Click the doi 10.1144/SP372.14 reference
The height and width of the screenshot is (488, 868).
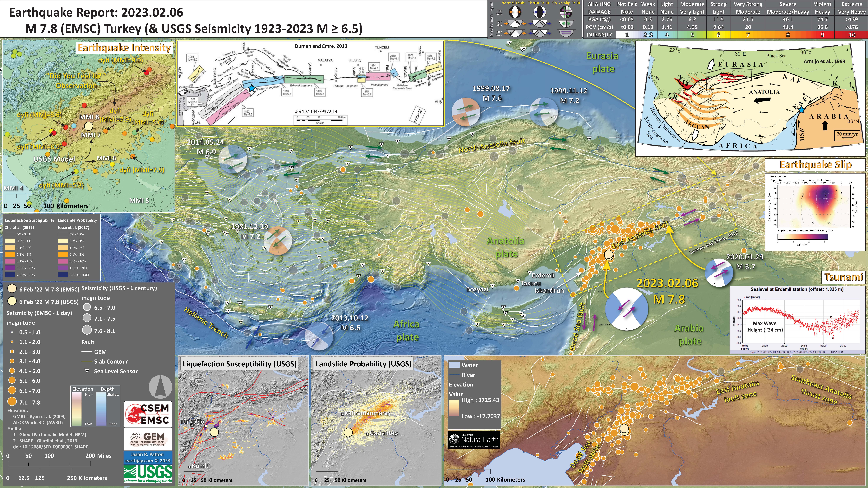point(316,111)
